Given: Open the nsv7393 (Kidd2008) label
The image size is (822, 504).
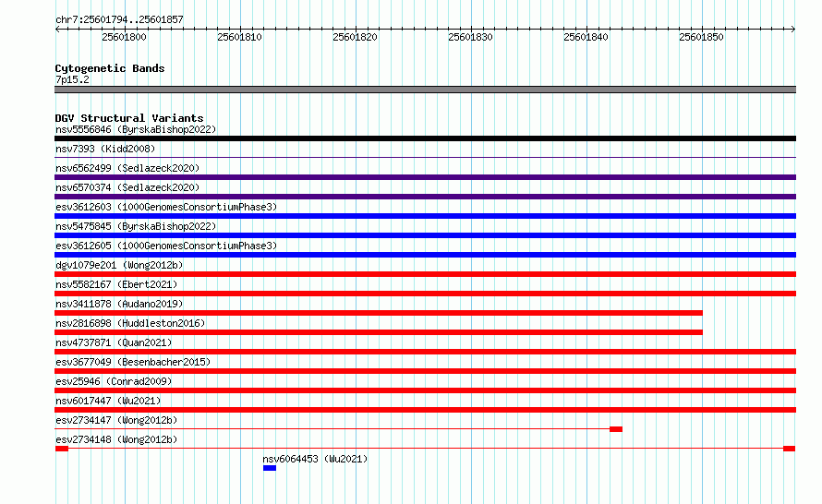Looking at the screenshot, I should click(105, 149).
